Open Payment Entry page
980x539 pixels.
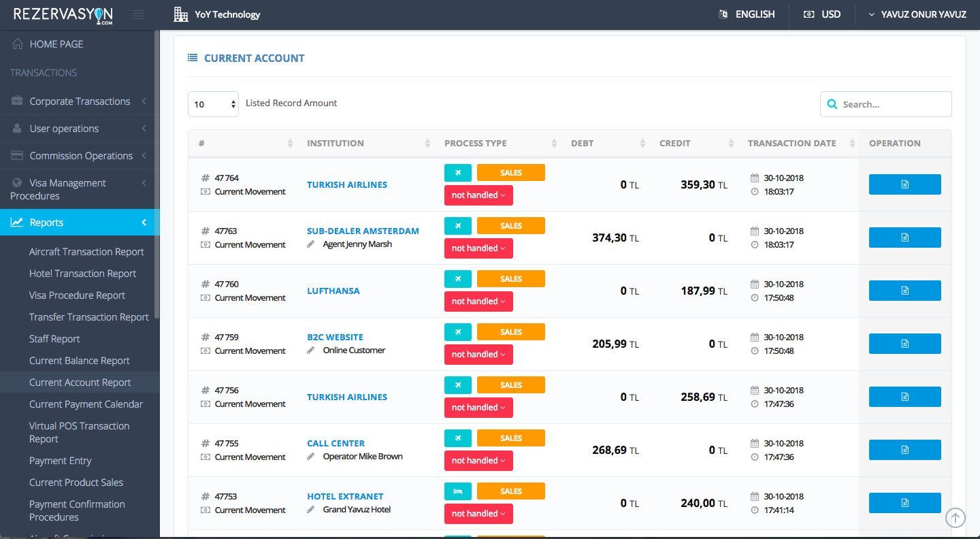coord(61,461)
